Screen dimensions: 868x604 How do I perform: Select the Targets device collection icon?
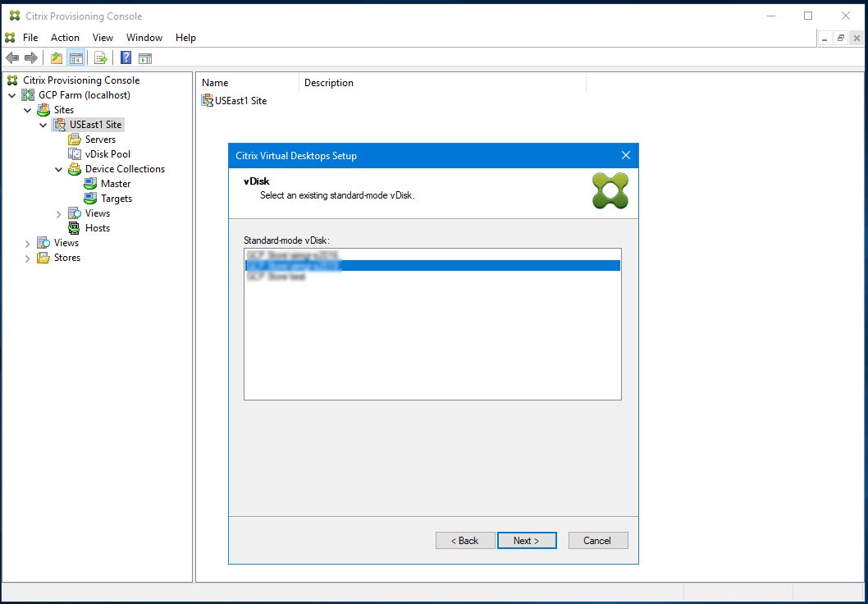click(89, 198)
